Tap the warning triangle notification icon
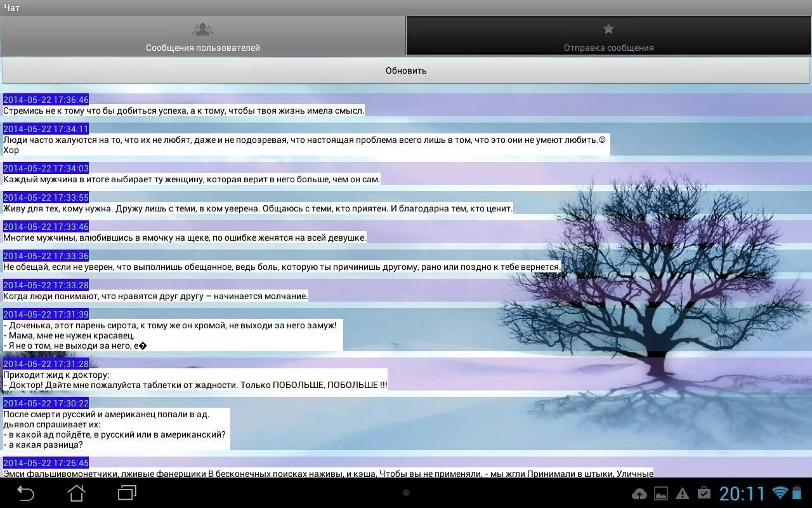Image resolution: width=812 pixels, height=508 pixels. [x=683, y=493]
